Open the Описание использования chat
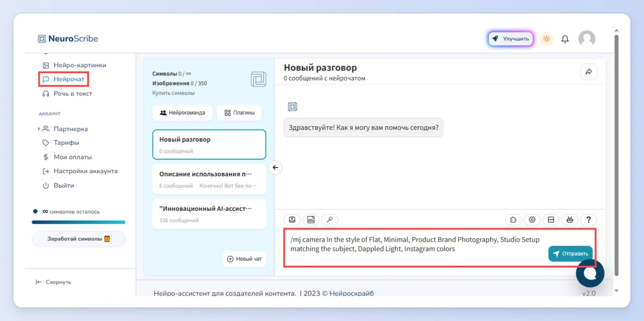This screenshot has width=644, height=321. click(209, 179)
